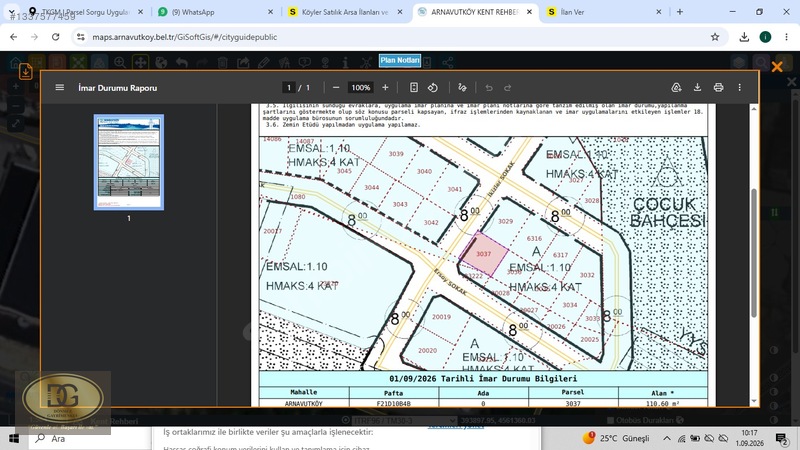Click the PDF redo arrow
This screenshot has width=800, height=450.
[508, 88]
